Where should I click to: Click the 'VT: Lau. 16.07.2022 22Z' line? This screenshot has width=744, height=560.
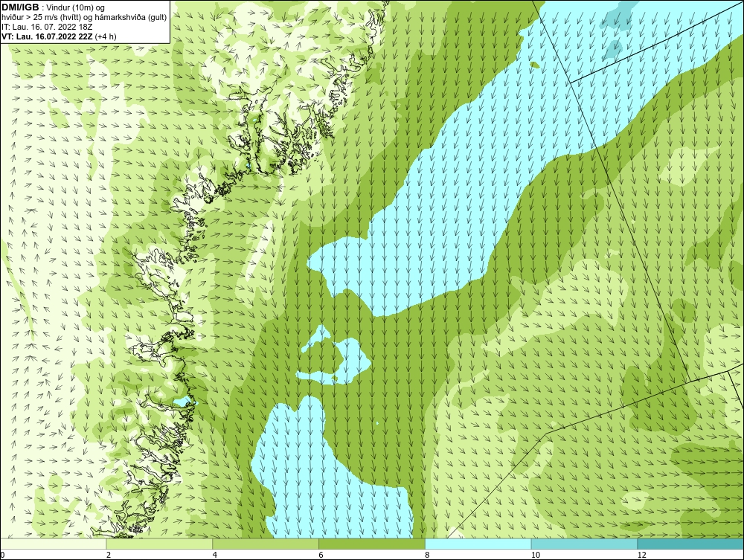click(x=47, y=36)
